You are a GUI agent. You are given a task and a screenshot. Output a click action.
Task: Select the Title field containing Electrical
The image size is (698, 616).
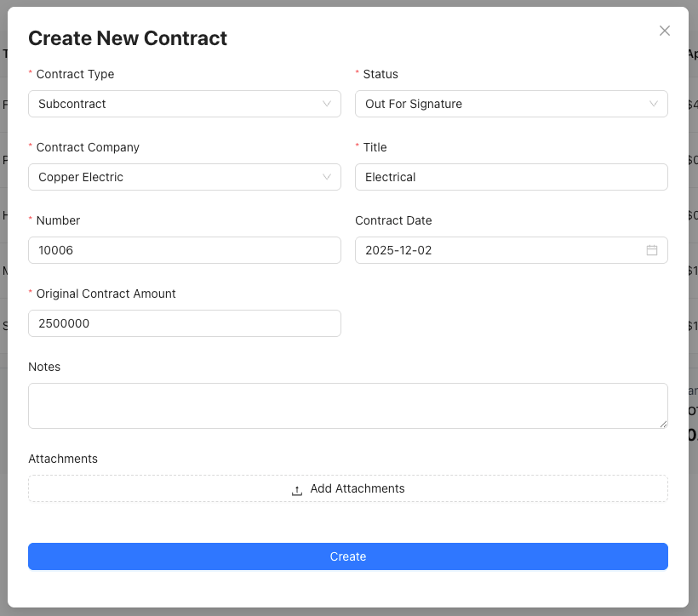tap(511, 177)
